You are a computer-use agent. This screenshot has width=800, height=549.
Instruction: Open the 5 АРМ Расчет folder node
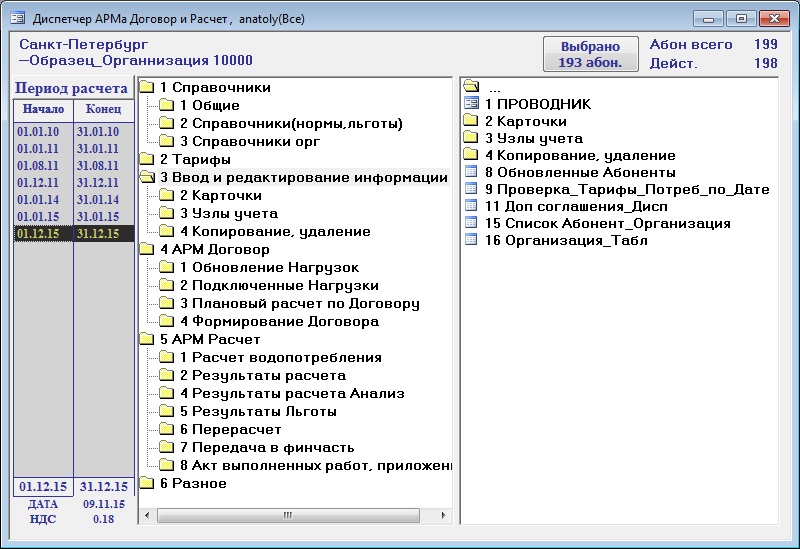coord(147,340)
